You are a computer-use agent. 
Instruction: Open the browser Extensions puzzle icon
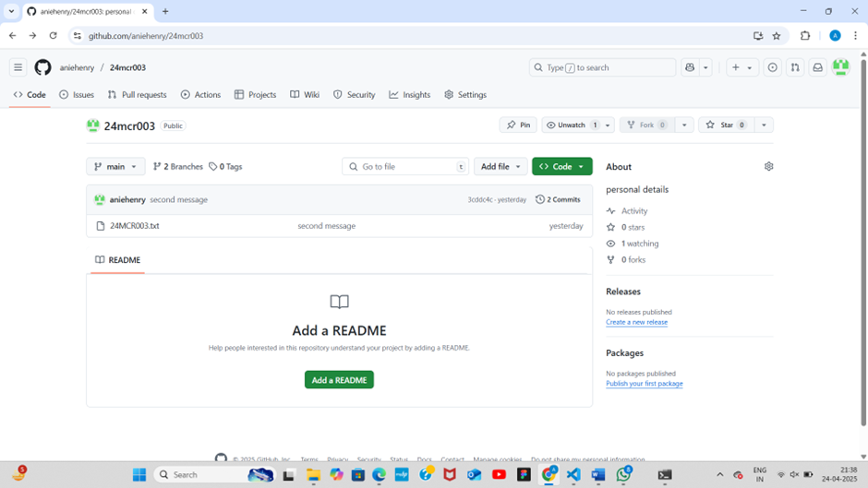(805, 36)
